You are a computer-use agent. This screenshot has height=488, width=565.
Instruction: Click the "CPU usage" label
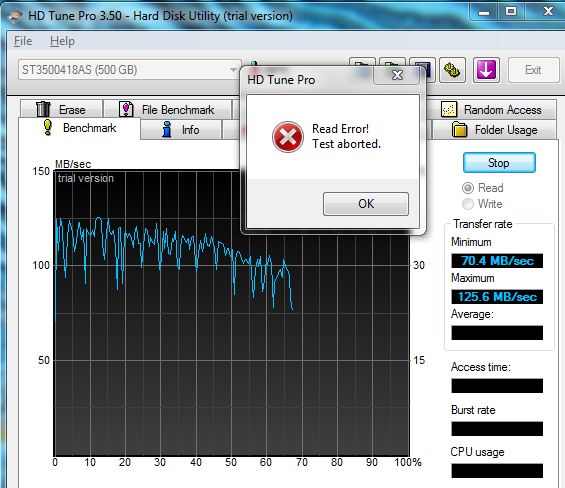[477, 452]
